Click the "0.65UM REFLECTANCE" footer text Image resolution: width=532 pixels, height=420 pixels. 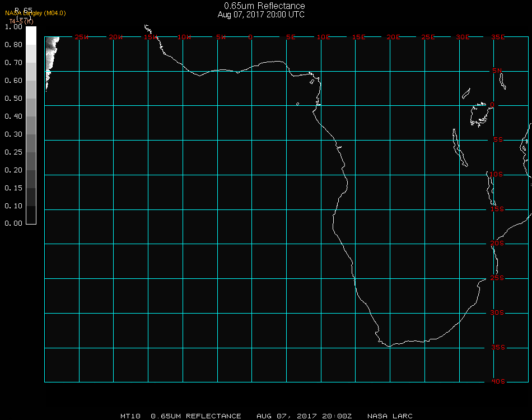coord(196,416)
